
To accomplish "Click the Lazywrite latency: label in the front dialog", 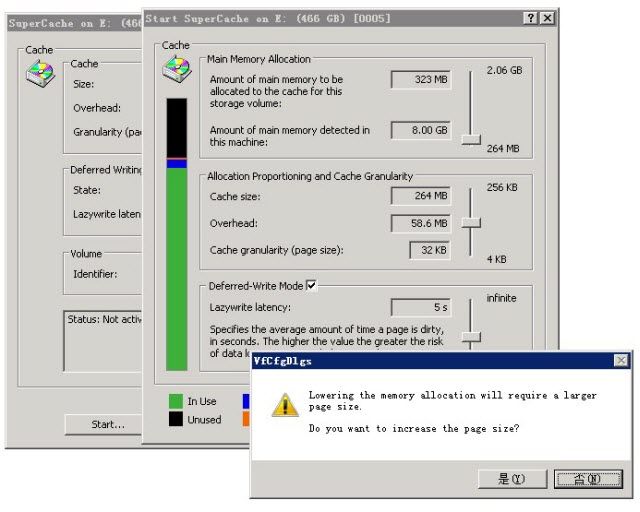I will pyautogui.click(x=250, y=307).
